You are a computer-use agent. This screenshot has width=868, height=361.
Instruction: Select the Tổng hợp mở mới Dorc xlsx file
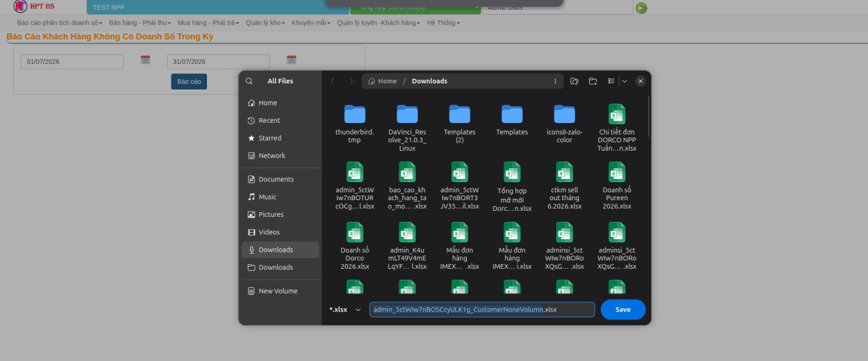click(x=512, y=186)
